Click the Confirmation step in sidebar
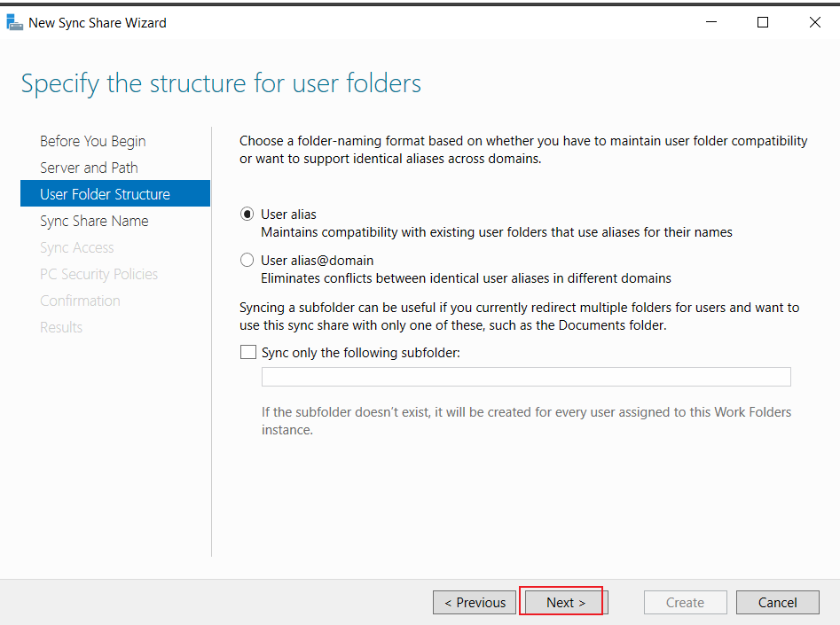Image resolution: width=840 pixels, height=625 pixels. [x=81, y=301]
